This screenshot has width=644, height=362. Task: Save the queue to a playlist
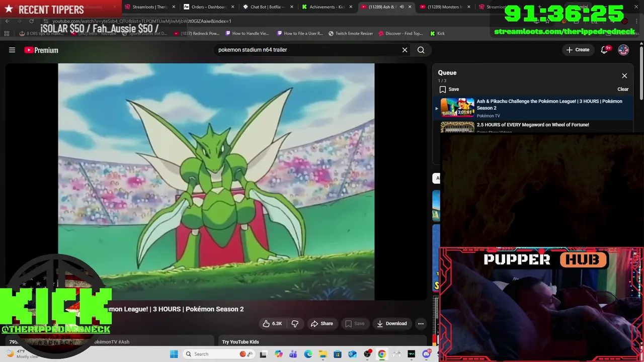pos(449,89)
